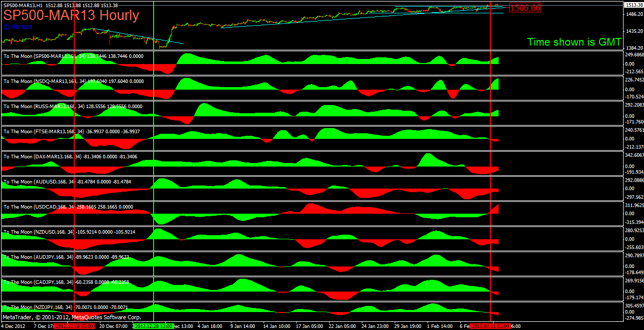
Task: Select the To The Moon SP500-MAR13 indicator label
Action: [x=73, y=56]
